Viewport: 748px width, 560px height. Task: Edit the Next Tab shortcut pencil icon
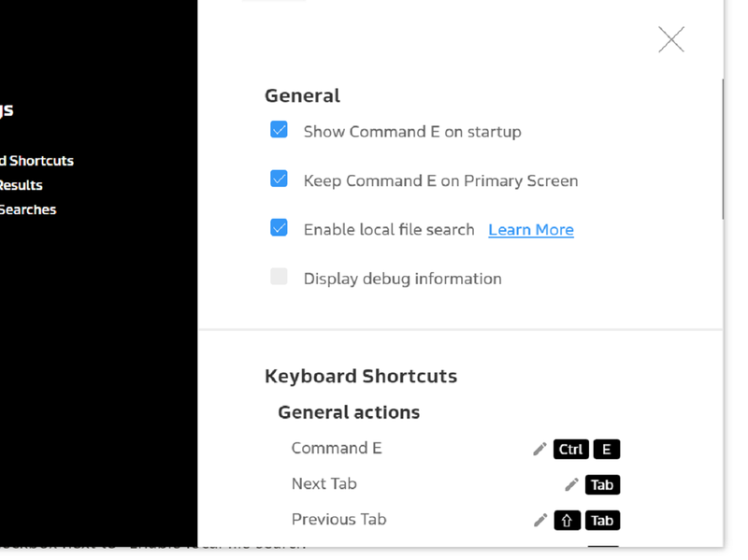(571, 484)
